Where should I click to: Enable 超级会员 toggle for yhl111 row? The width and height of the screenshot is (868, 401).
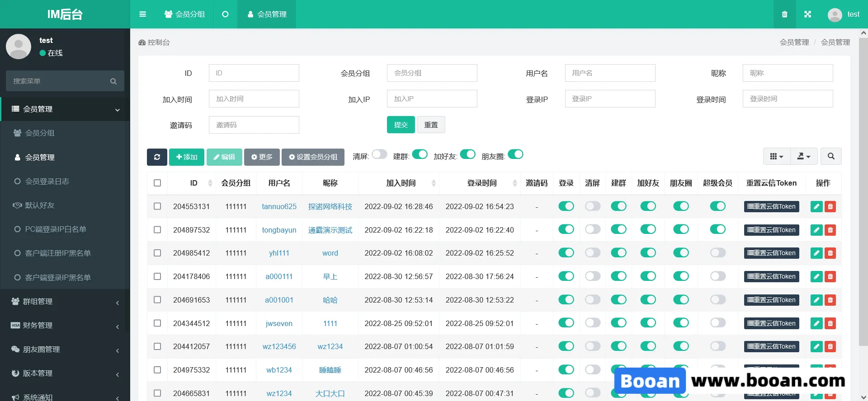point(717,253)
